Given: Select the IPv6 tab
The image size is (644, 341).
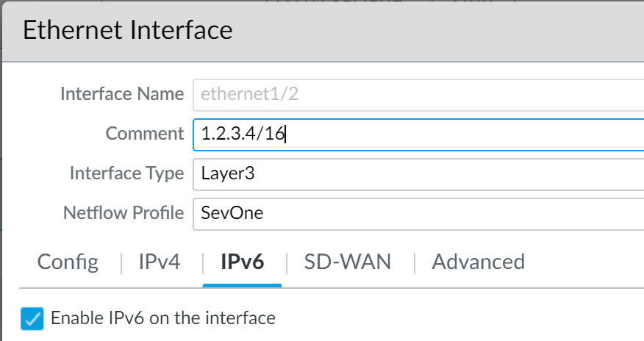Looking at the screenshot, I should pyautogui.click(x=242, y=262).
